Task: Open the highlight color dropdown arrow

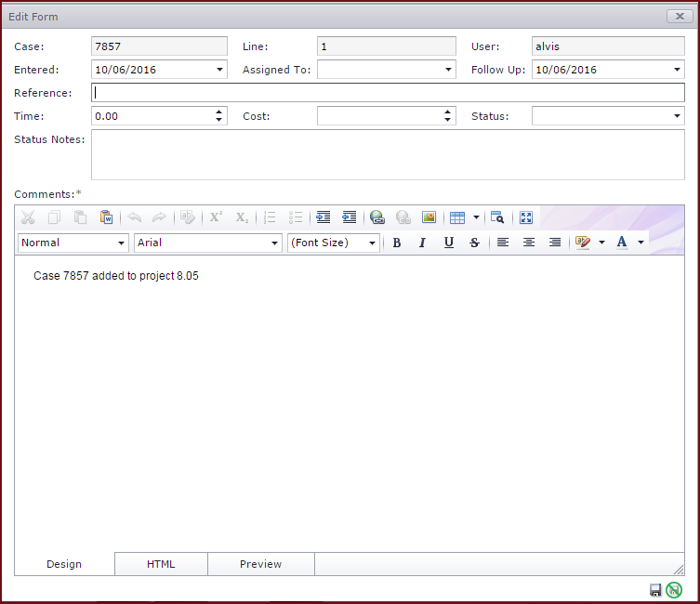Action: pos(601,243)
